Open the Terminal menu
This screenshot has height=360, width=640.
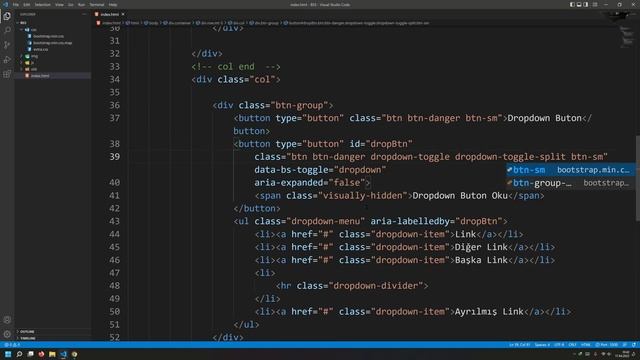tap(97, 4)
